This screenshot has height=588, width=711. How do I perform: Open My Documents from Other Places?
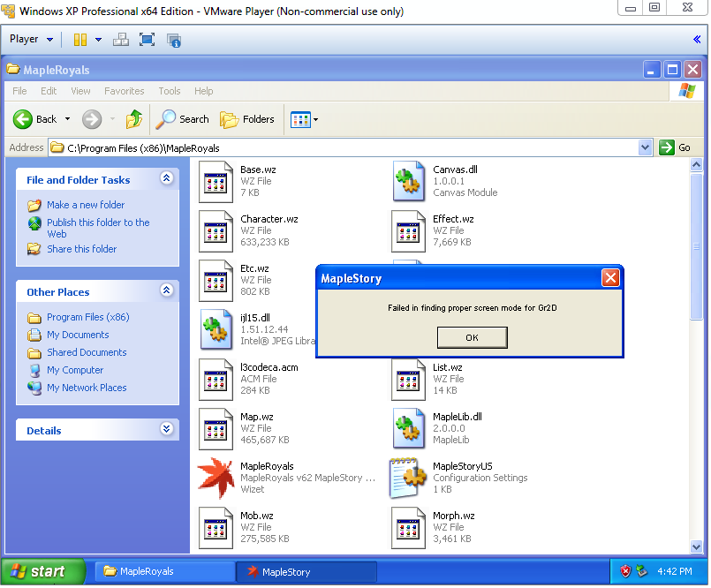pyautogui.click(x=78, y=335)
